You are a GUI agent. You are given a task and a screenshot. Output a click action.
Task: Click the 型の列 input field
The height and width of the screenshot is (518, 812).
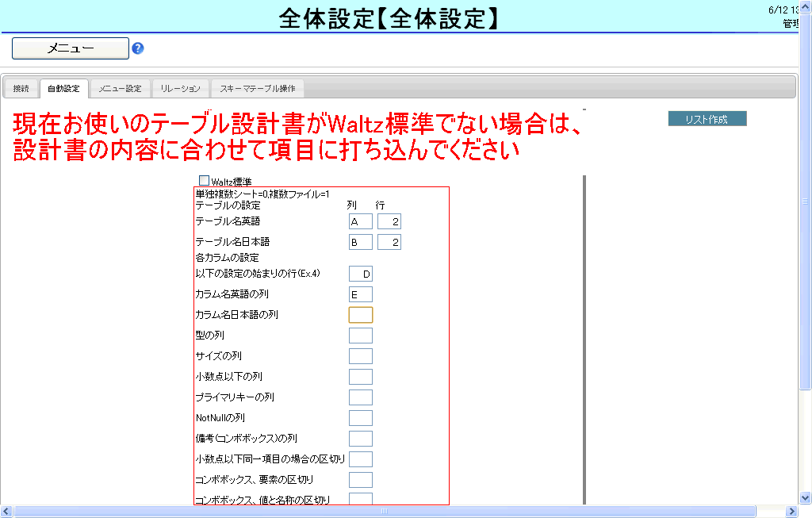(x=360, y=336)
